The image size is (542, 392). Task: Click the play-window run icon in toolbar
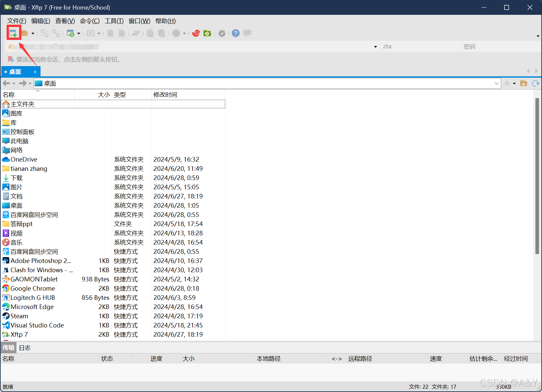coord(91,33)
